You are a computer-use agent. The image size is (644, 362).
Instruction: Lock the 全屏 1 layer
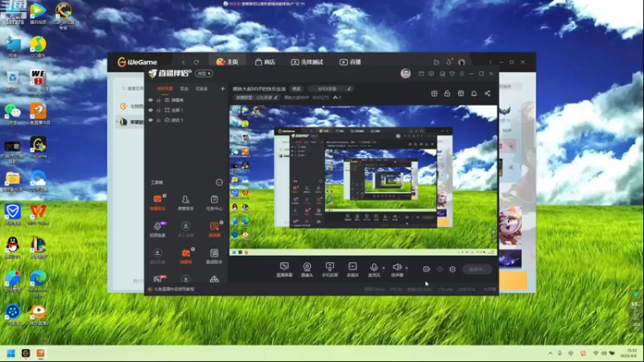[x=159, y=110]
